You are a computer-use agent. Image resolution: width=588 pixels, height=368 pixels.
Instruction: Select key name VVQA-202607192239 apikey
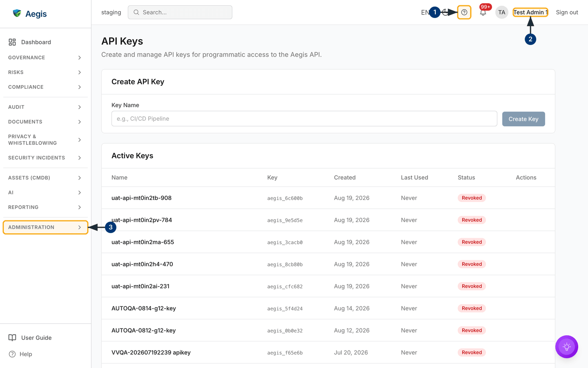pyautogui.click(x=151, y=352)
